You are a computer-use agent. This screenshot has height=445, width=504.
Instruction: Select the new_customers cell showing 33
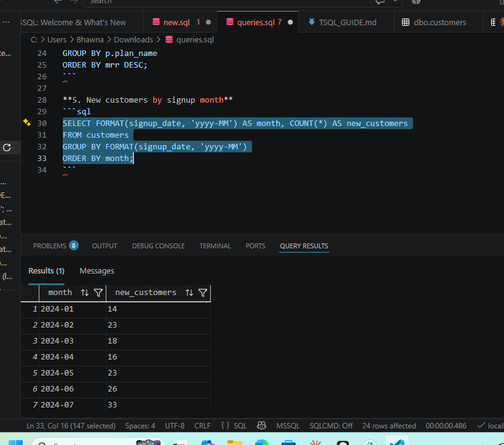click(x=158, y=405)
